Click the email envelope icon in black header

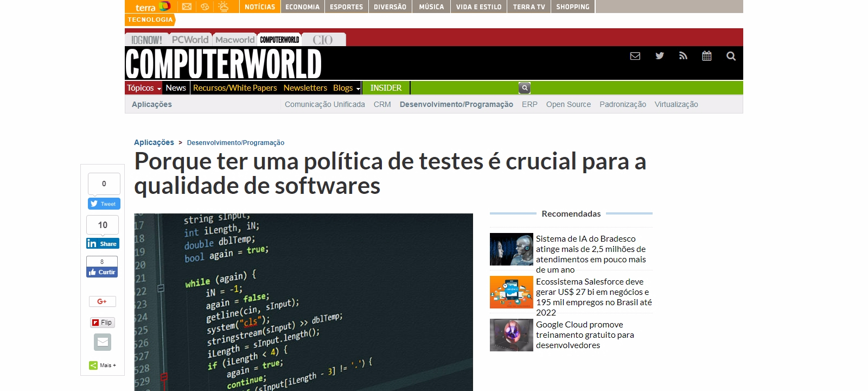pyautogui.click(x=635, y=56)
